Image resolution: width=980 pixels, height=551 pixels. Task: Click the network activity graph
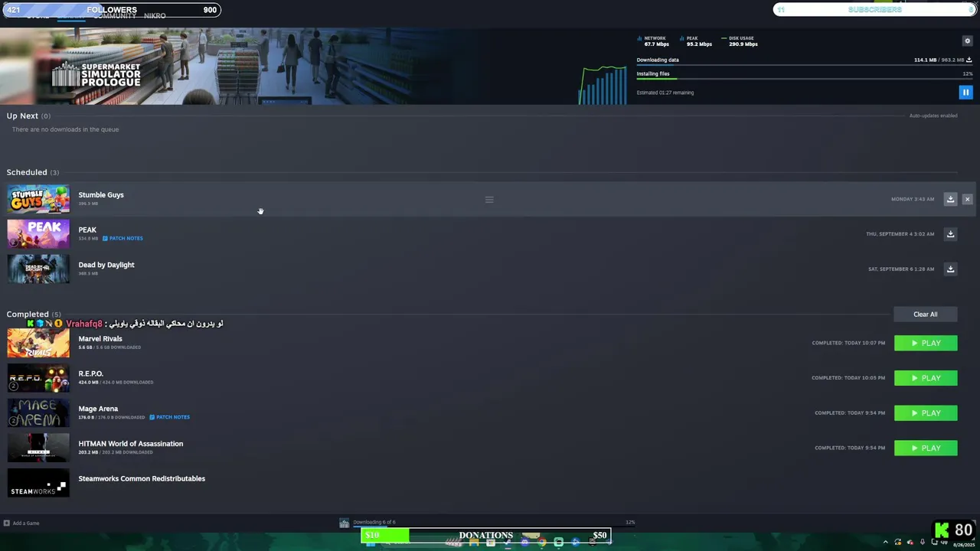point(603,84)
